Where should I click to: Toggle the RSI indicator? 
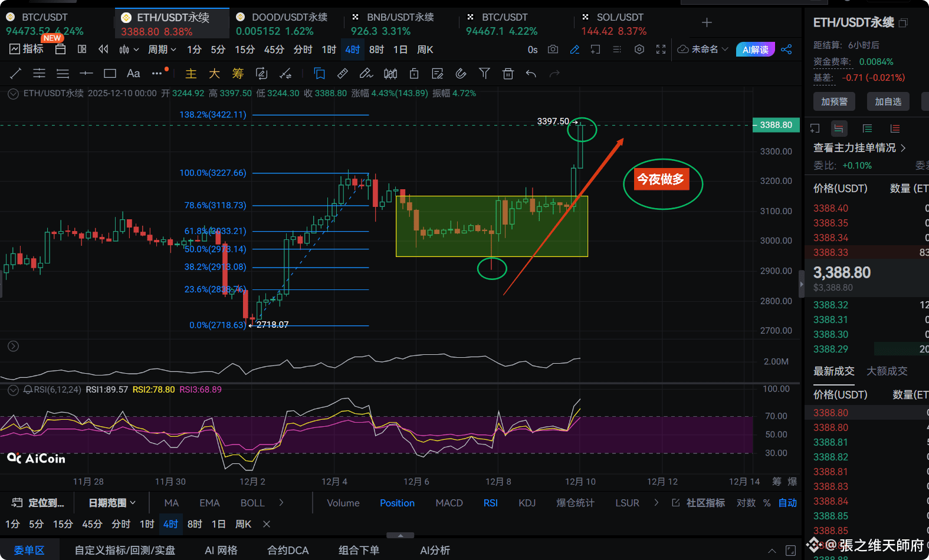click(x=491, y=503)
